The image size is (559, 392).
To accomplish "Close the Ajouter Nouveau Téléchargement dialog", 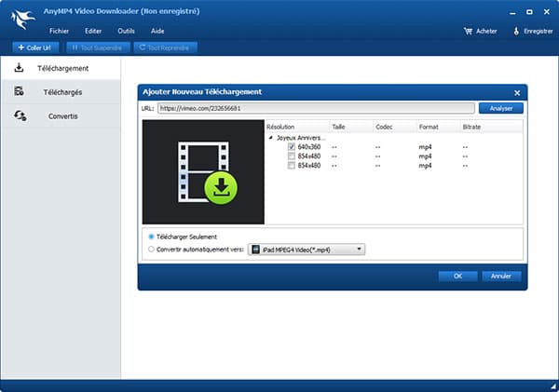I will tap(517, 92).
